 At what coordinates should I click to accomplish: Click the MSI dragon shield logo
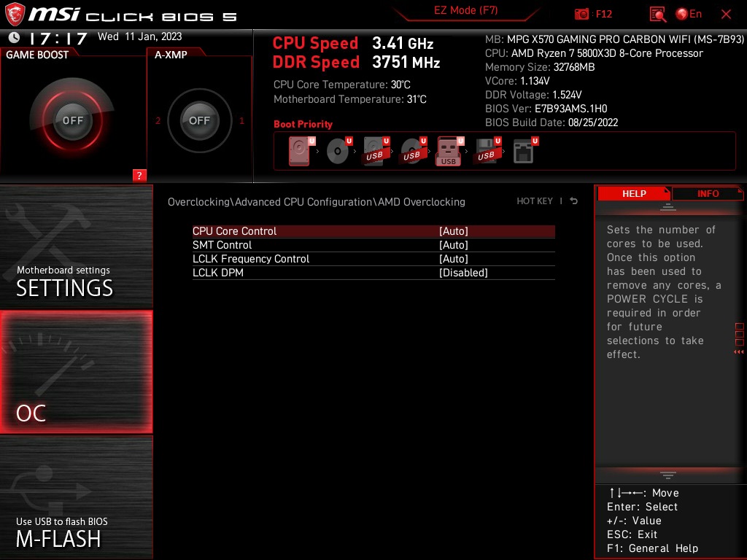pyautogui.click(x=15, y=15)
